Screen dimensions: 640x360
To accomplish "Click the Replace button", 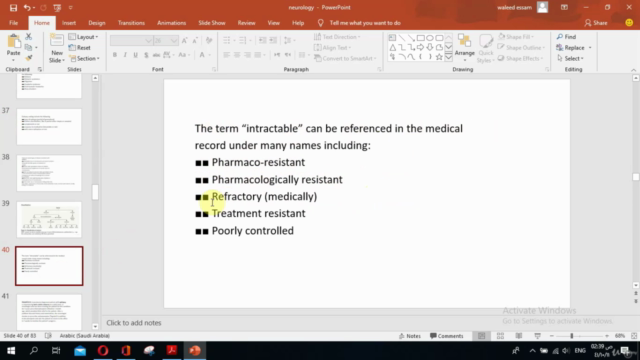I will tap(571, 48).
